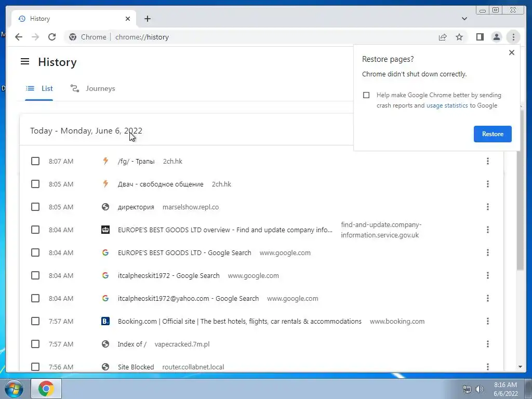
Task: Click the Chrome taskbar icon
Action: pos(46,389)
